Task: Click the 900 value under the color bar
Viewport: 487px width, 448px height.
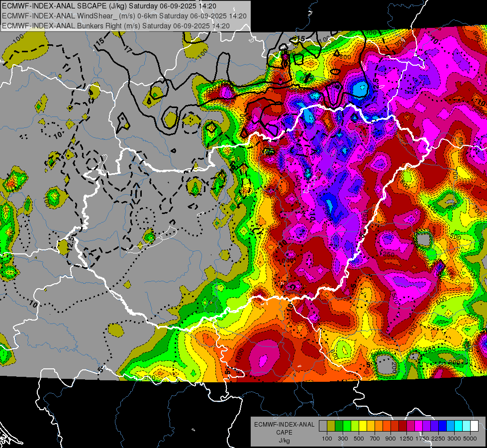Action: click(x=390, y=439)
